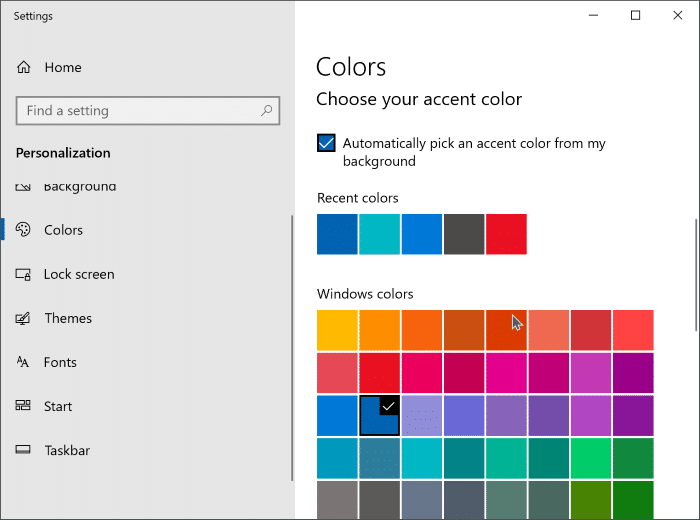The height and width of the screenshot is (520, 700).
Task: Choose the olive green swatch in bottom row
Action: point(591,500)
